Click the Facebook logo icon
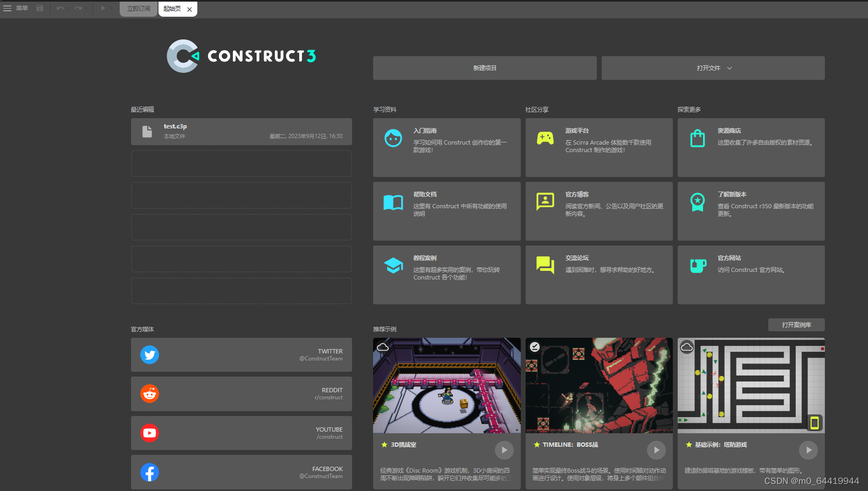Viewport: 868px width, 491px height. [x=149, y=473]
